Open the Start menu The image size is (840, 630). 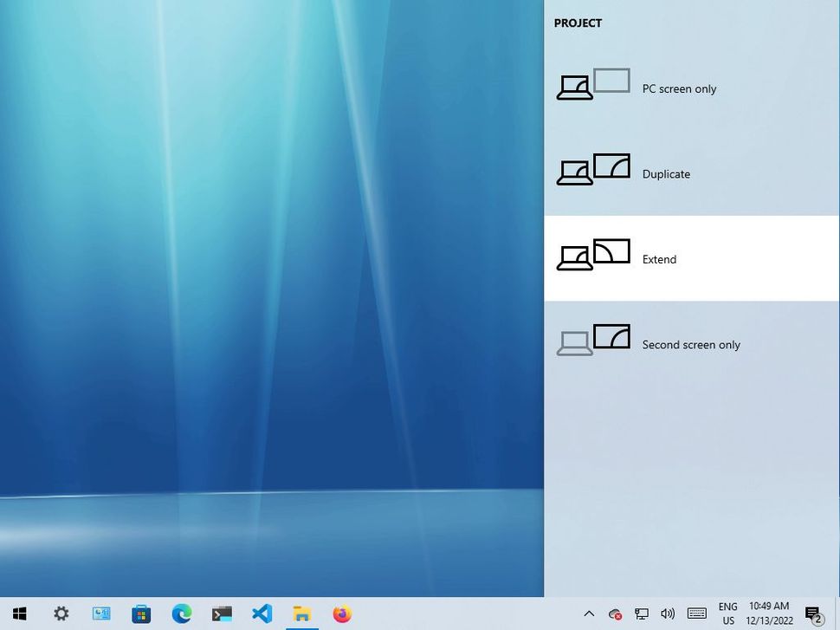pyautogui.click(x=19, y=614)
